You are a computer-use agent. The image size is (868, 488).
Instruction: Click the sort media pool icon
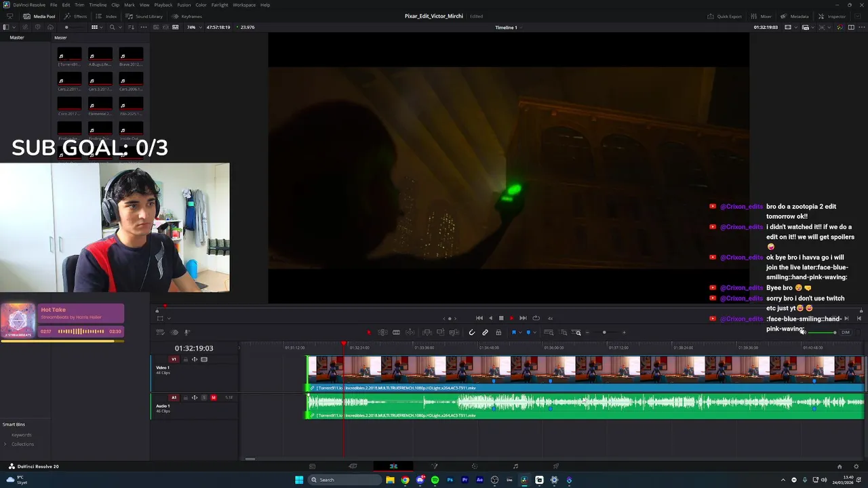[x=132, y=27]
